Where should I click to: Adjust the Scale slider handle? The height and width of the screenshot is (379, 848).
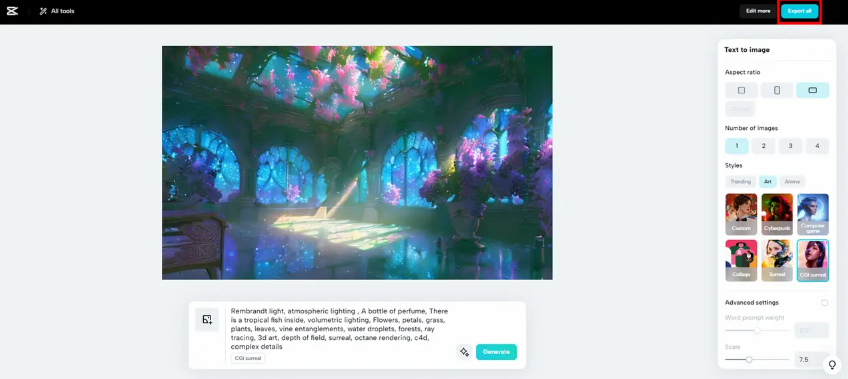[x=749, y=360]
